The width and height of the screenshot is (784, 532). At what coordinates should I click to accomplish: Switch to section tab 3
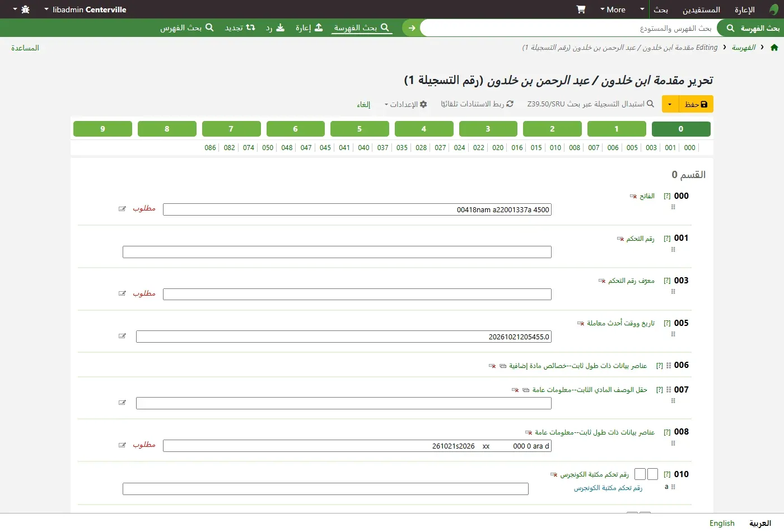(x=488, y=129)
